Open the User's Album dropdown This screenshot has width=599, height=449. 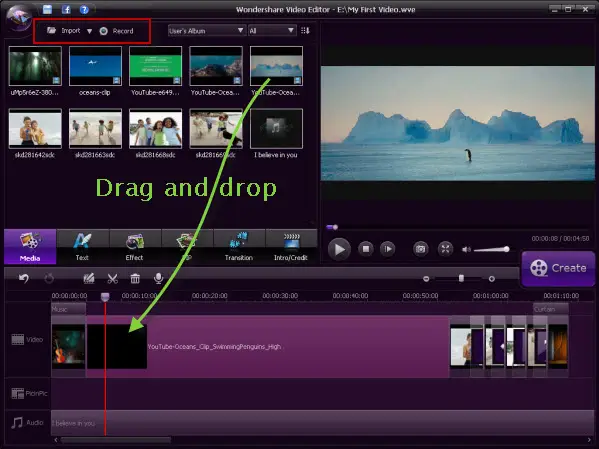click(x=206, y=31)
